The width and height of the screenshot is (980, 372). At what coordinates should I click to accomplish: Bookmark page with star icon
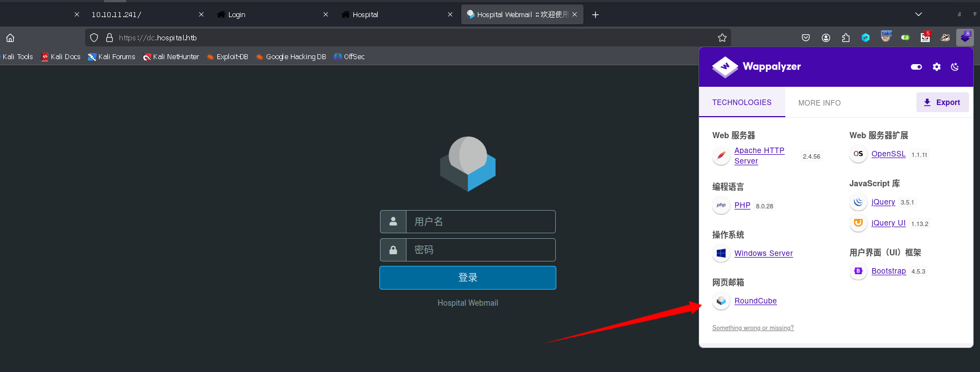pyautogui.click(x=722, y=38)
